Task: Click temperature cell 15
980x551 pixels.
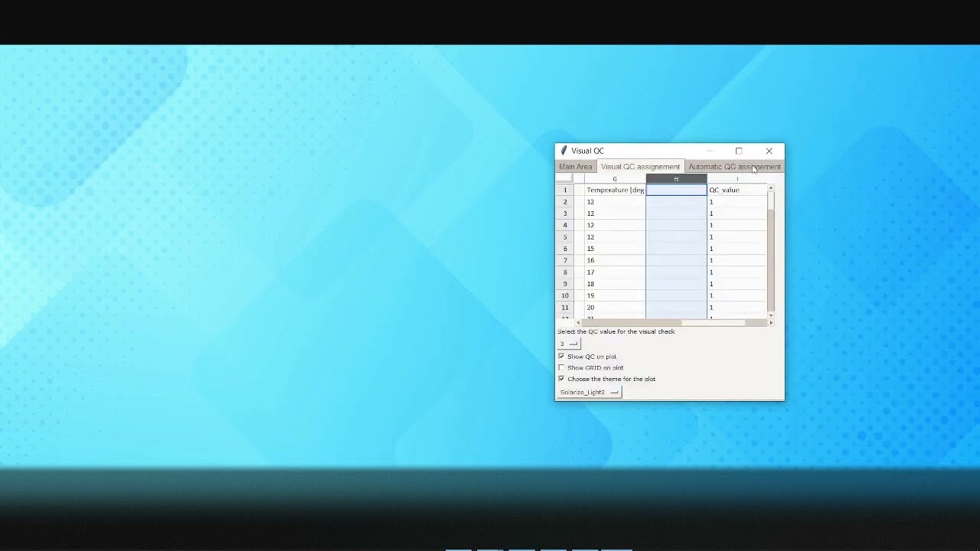Action: pyautogui.click(x=615, y=249)
